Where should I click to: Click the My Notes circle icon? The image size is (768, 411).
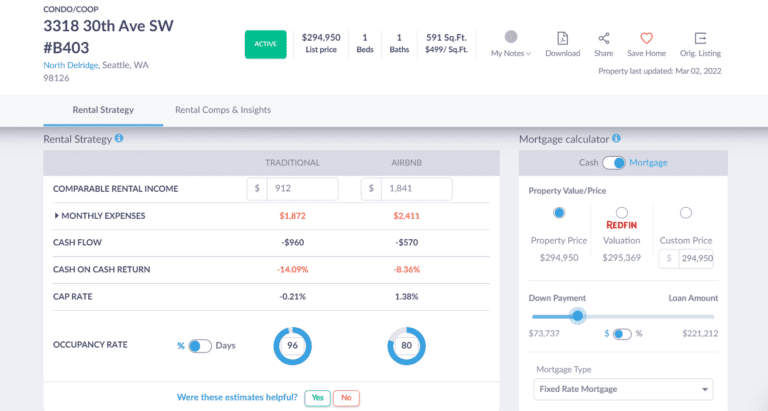(511, 37)
